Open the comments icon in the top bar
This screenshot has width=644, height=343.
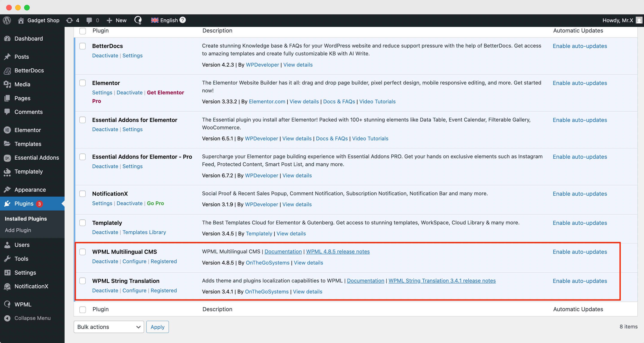pos(89,20)
